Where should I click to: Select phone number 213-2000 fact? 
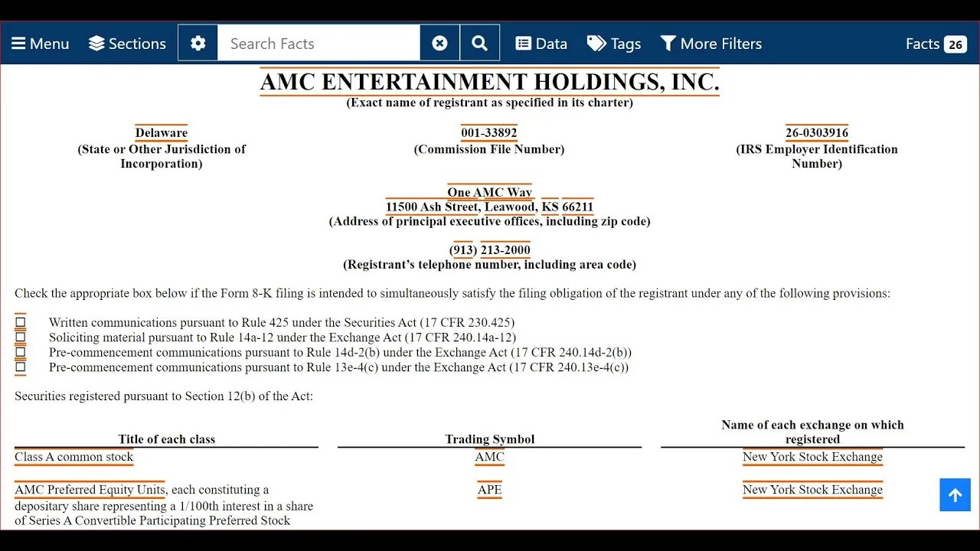click(505, 250)
